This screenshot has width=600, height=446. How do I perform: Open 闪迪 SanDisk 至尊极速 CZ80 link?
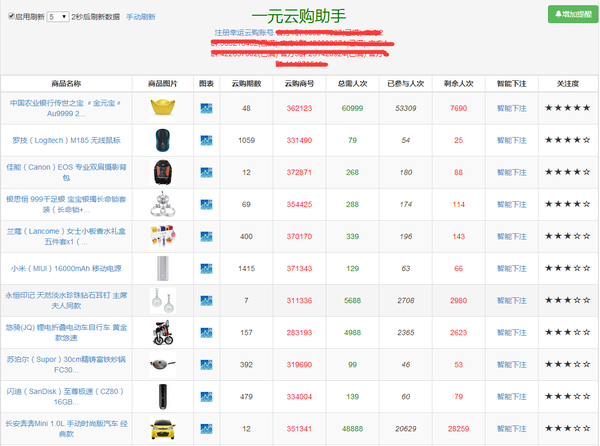click(x=66, y=397)
